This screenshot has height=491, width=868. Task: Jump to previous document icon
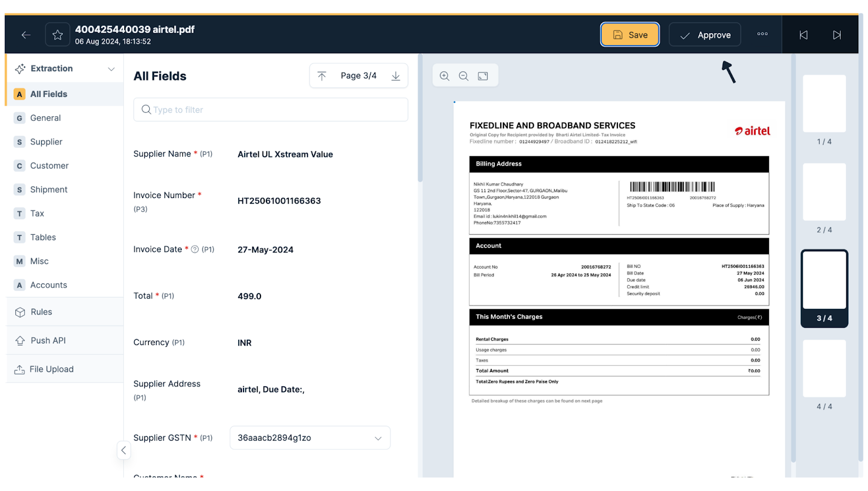click(803, 35)
